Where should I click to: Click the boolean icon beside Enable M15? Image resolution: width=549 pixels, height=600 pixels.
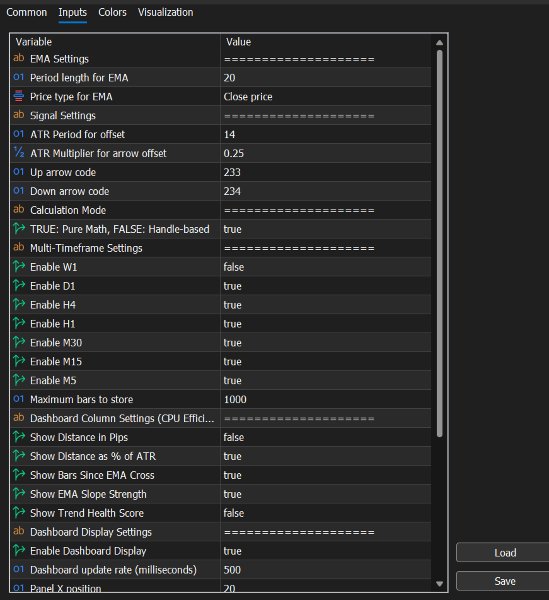[x=18, y=361]
